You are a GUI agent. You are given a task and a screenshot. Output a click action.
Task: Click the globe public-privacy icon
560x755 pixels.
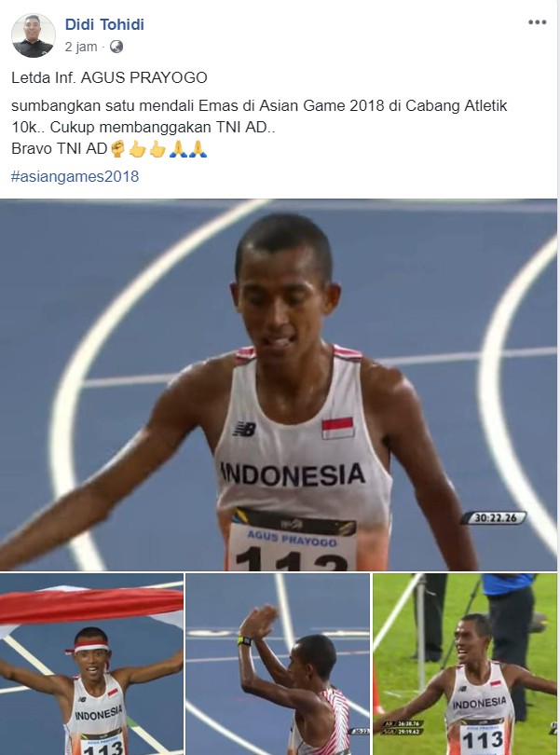[x=116, y=47]
